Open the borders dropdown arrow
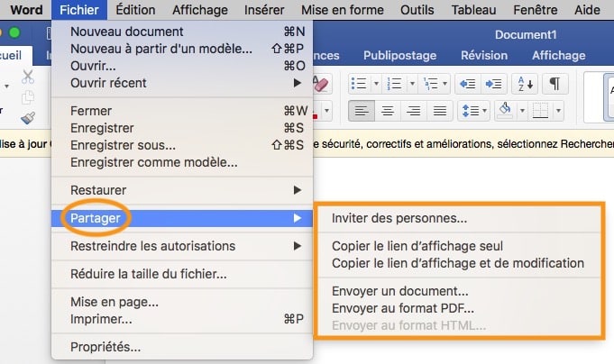The image size is (614, 364). point(560,111)
